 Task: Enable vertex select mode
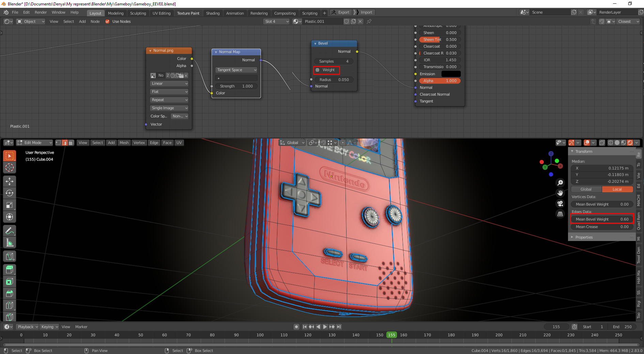(x=58, y=143)
